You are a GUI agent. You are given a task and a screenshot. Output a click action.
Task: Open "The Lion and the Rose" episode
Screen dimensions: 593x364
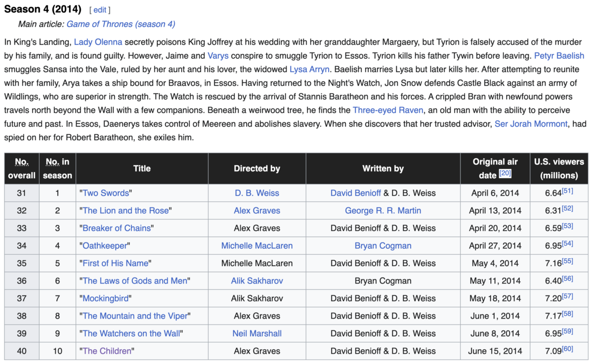tap(126, 210)
